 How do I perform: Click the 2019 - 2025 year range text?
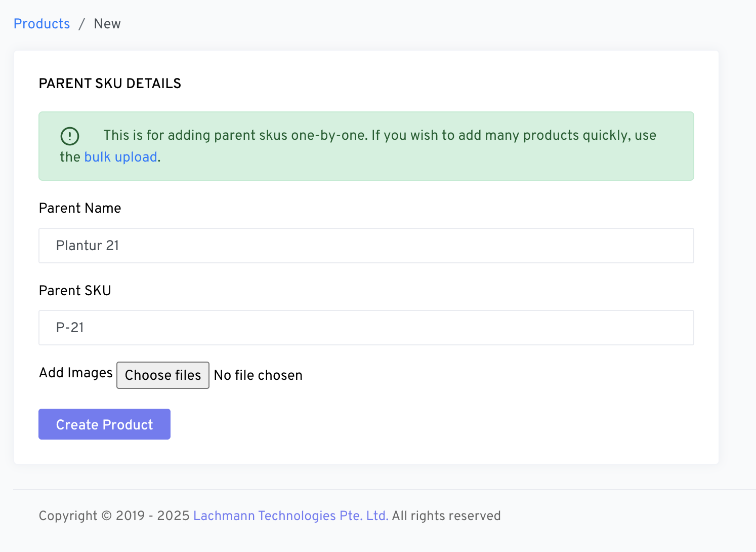point(152,516)
